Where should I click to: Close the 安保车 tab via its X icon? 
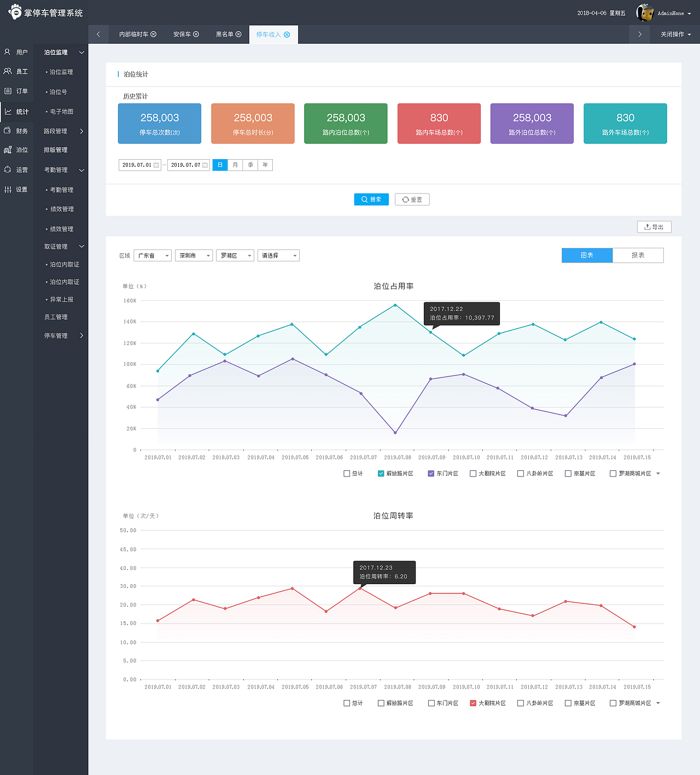(x=196, y=34)
